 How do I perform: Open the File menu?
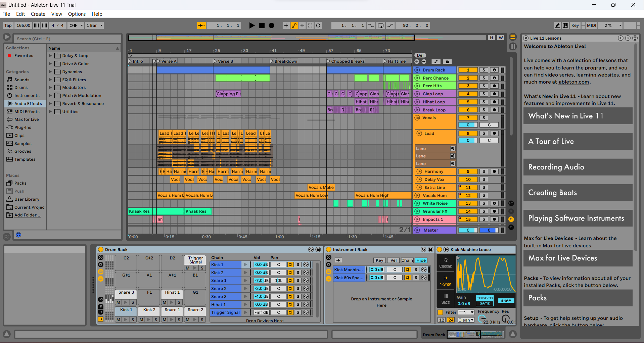(6, 14)
